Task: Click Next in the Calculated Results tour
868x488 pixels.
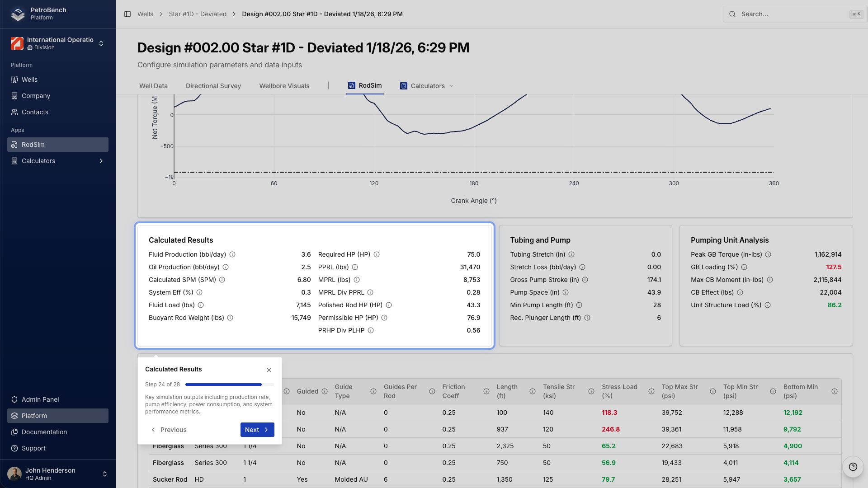Action: [257, 430]
